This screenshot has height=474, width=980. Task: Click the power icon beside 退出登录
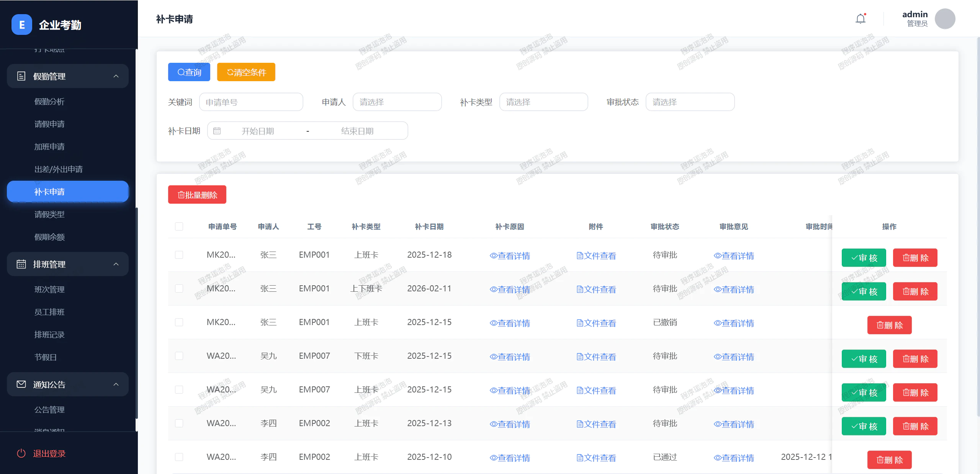point(21,453)
